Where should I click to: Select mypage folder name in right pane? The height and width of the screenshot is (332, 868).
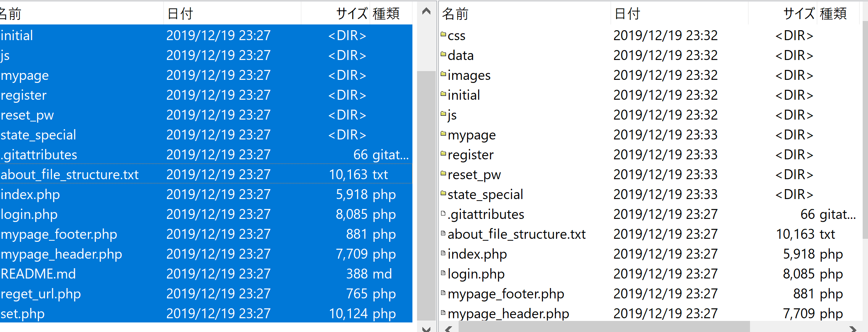(472, 135)
